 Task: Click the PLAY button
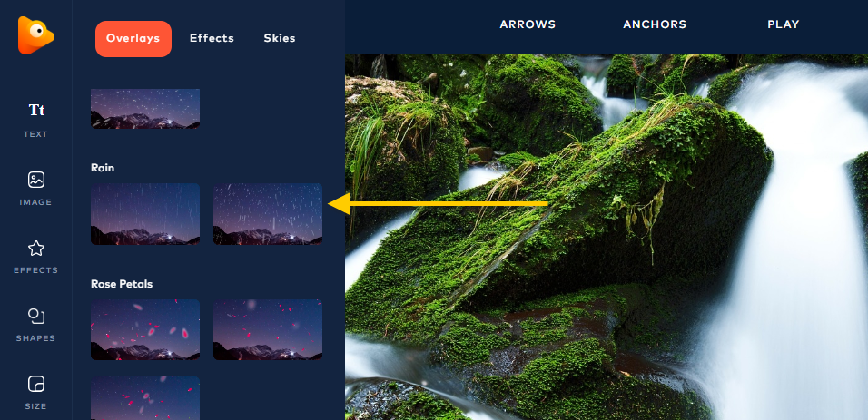[784, 24]
